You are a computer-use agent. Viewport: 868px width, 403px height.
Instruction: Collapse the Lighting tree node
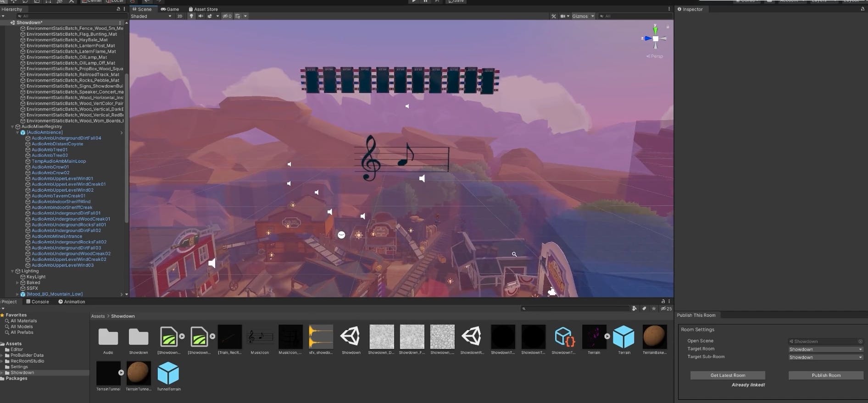point(12,271)
